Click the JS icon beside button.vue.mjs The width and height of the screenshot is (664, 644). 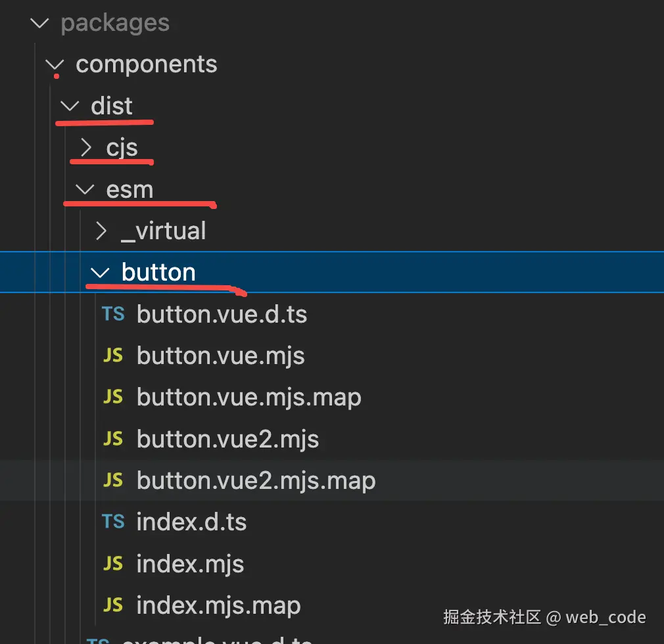(113, 356)
